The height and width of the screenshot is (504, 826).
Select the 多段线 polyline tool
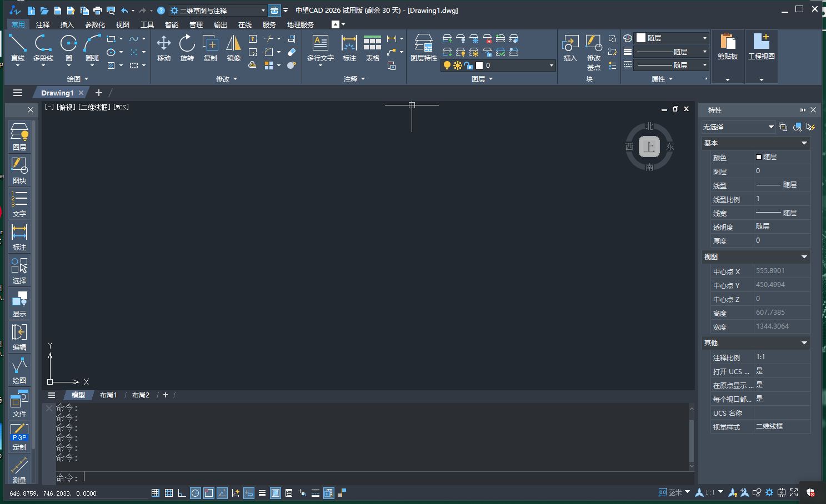[43, 48]
